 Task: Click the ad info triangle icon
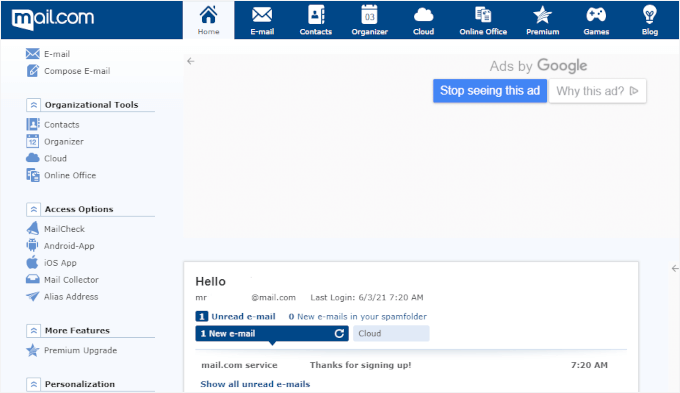click(x=634, y=91)
